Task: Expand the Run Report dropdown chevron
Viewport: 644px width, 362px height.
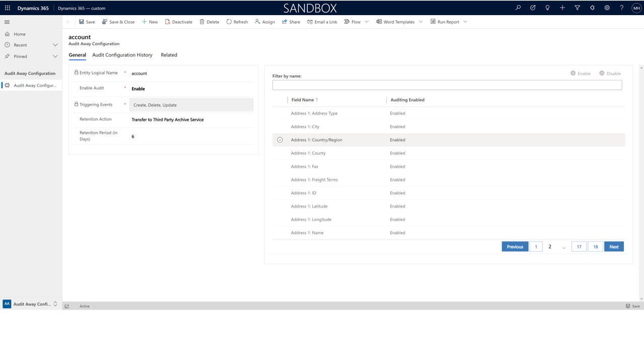Action: tap(465, 22)
